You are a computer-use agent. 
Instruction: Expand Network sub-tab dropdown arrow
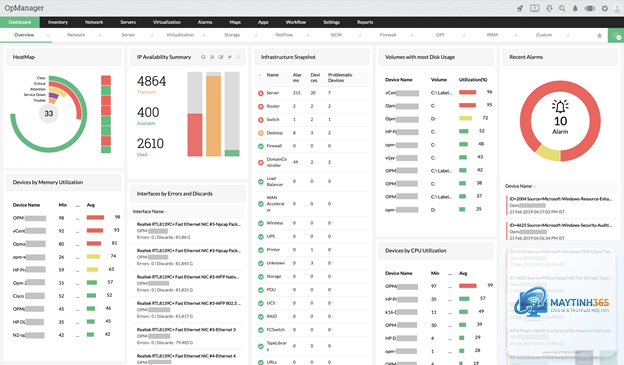coord(100,35)
